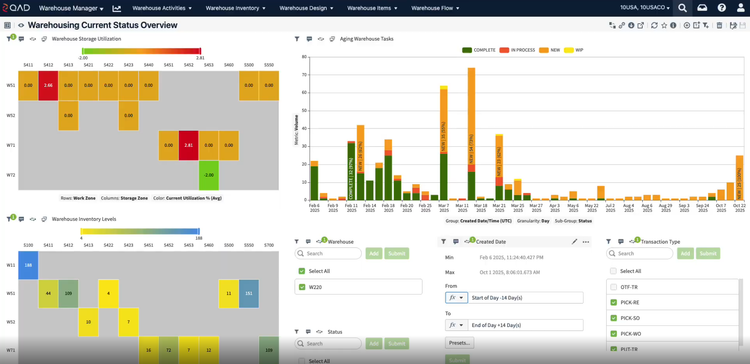The height and width of the screenshot is (364, 750).
Task: Uncheck the PICK-RE transaction type
Action: click(613, 303)
